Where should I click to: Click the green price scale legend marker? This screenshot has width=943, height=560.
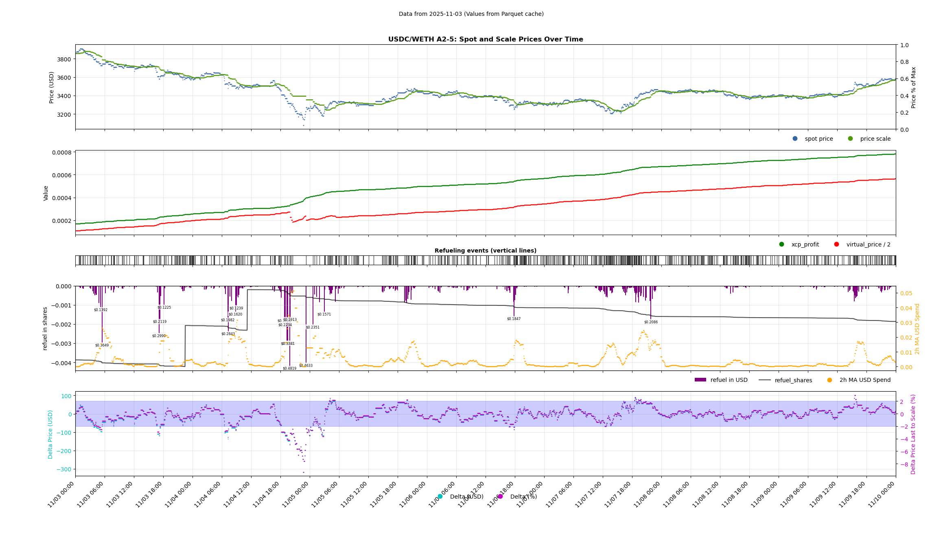click(850, 139)
